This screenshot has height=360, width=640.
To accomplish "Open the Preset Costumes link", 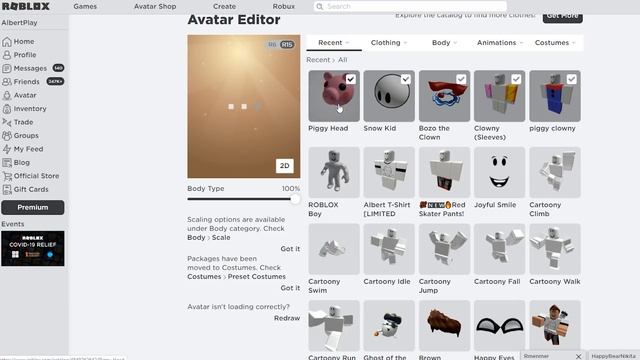I will pyautogui.click(x=257, y=277).
